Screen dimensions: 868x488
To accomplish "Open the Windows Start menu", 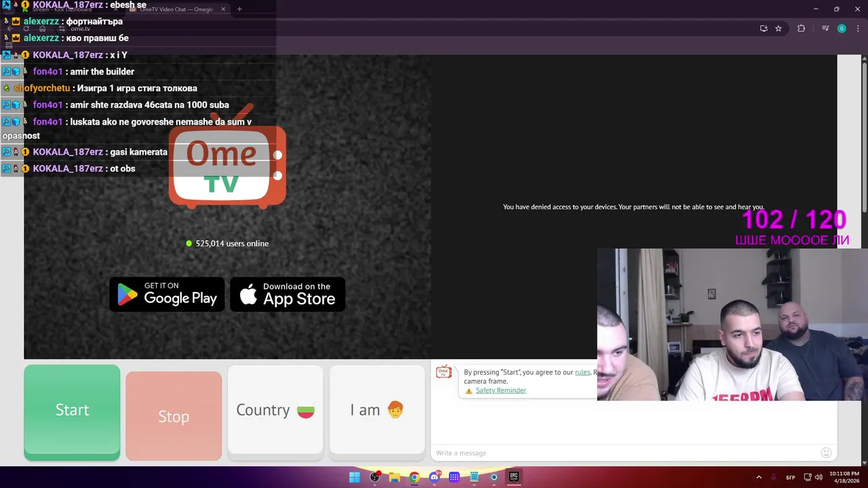I will [355, 477].
